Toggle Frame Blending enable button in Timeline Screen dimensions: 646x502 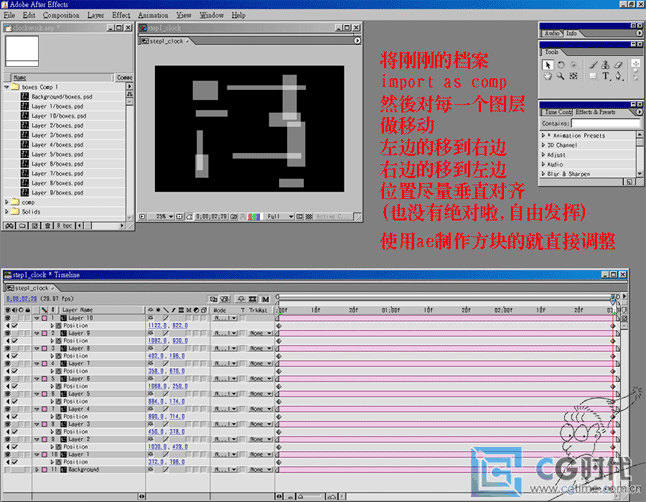[x=253, y=299]
